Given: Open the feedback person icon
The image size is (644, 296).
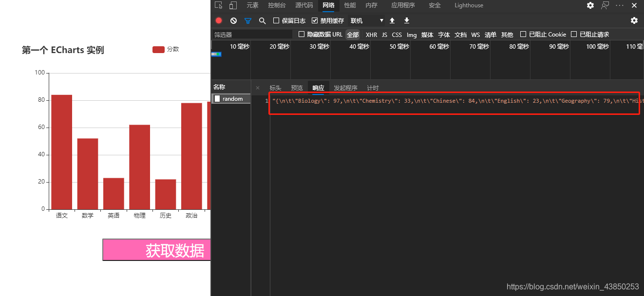Looking at the screenshot, I should pos(605,5).
